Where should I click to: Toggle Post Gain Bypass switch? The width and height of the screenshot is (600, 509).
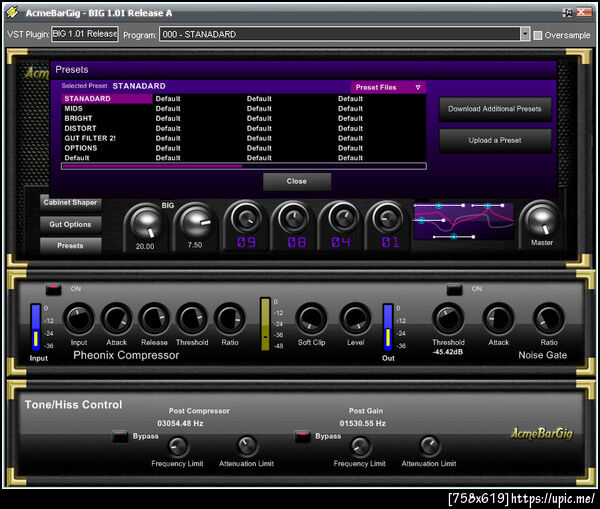(302, 436)
